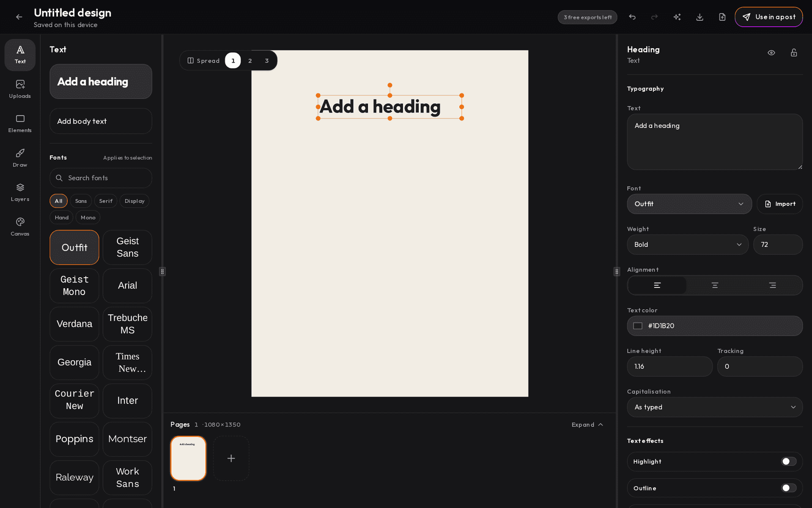Viewport: 812px width, 508px height.
Task: Switch to page tab 3
Action: (x=267, y=61)
